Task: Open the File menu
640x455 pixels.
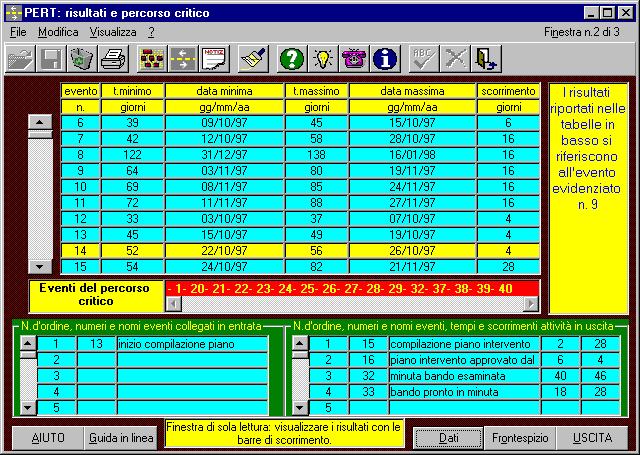Action: click(x=18, y=32)
